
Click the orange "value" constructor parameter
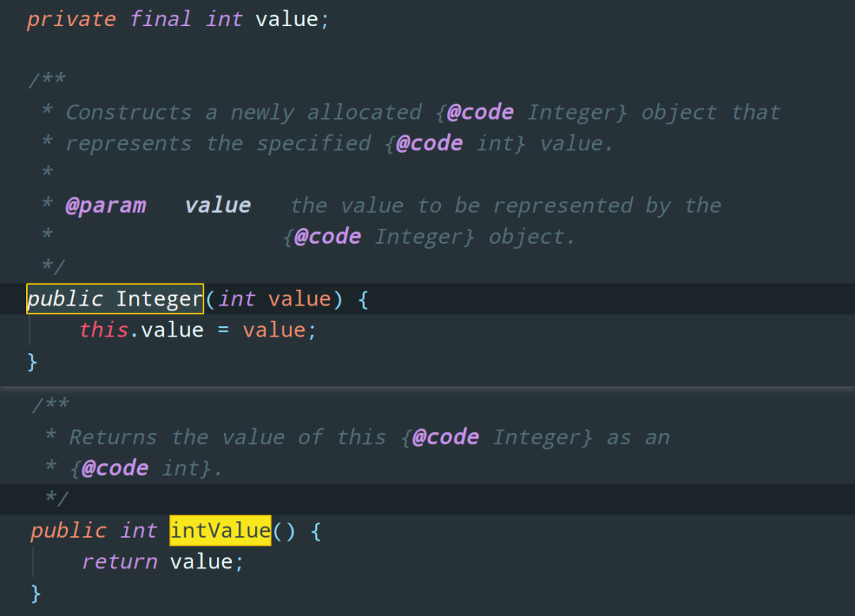tap(299, 299)
